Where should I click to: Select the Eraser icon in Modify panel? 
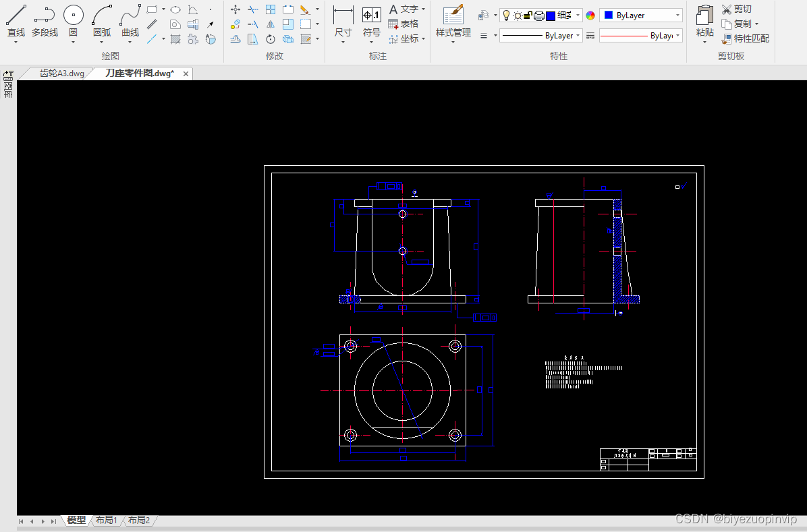pyautogui.click(x=305, y=9)
